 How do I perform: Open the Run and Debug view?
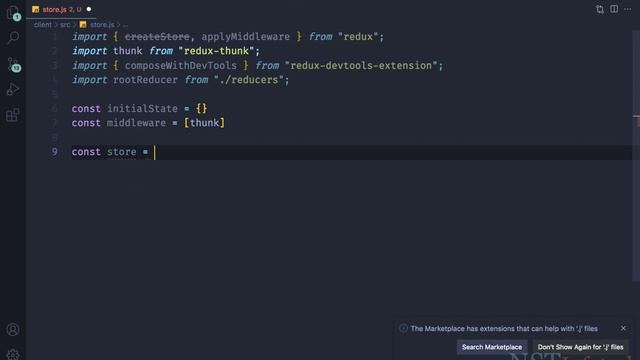(x=13, y=89)
